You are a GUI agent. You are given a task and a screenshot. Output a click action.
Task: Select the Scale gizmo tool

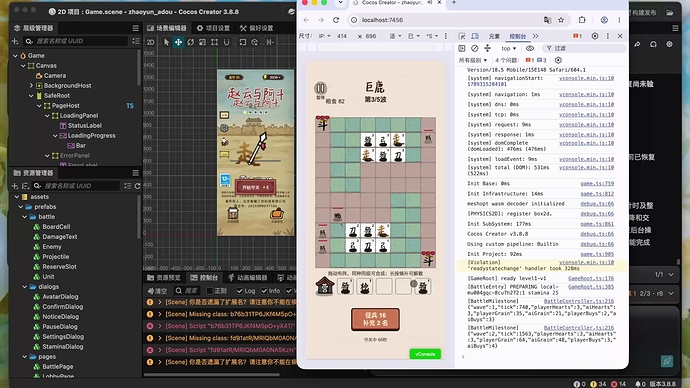tap(202, 42)
